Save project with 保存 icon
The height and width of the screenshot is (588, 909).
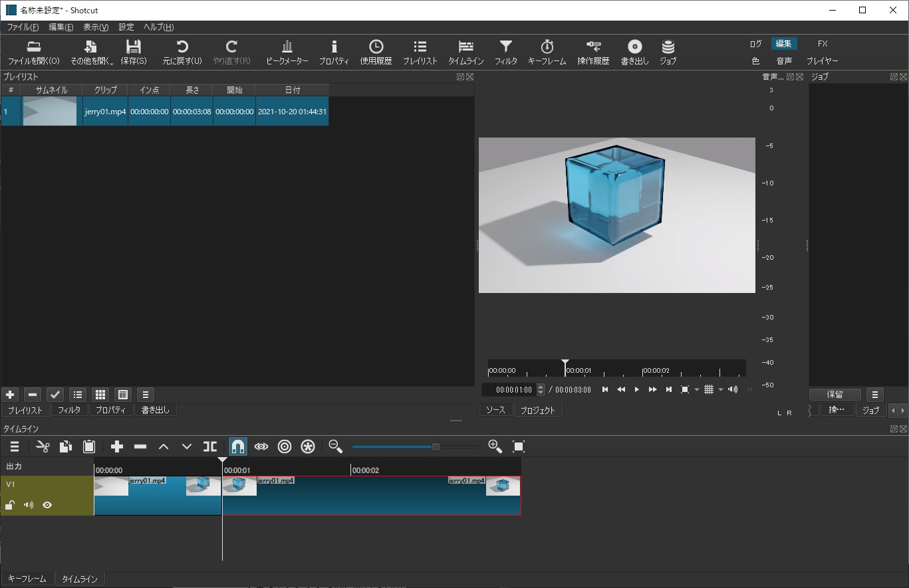pyautogui.click(x=134, y=52)
